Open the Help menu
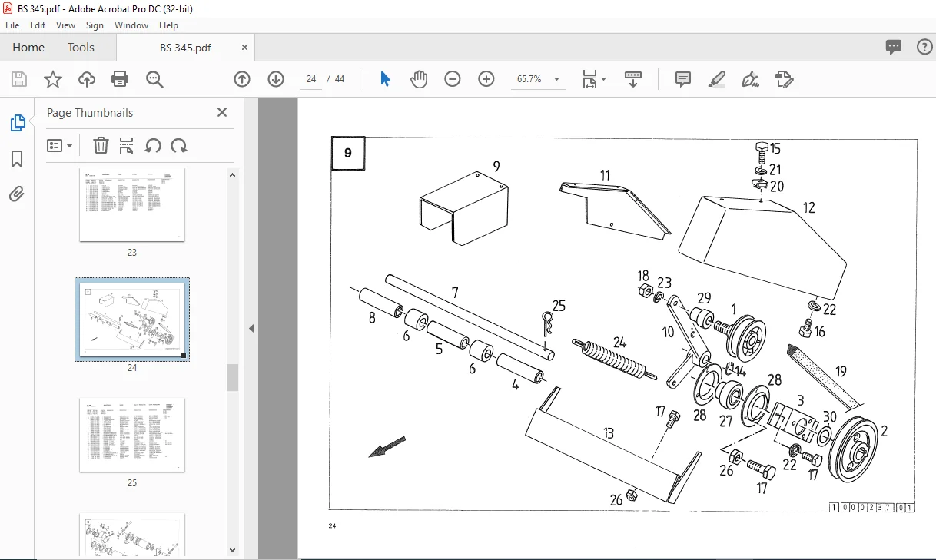Image resolution: width=936 pixels, height=560 pixels. [x=168, y=25]
